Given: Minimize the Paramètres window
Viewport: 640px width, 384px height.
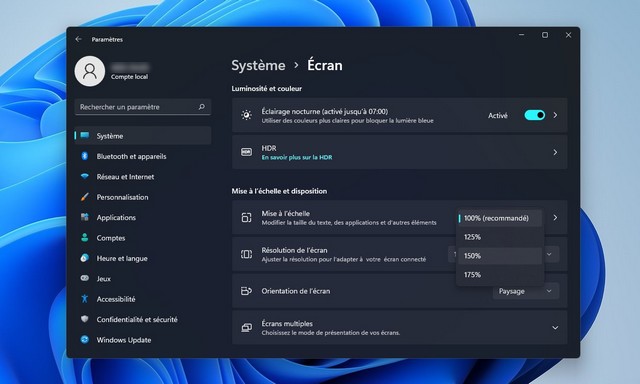Looking at the screenshot, I should (x=521, y=35).
